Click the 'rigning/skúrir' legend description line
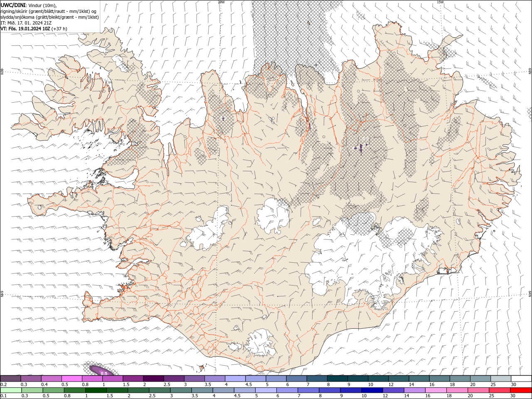This screenshot has height=399, width=532. coord(49,11)
